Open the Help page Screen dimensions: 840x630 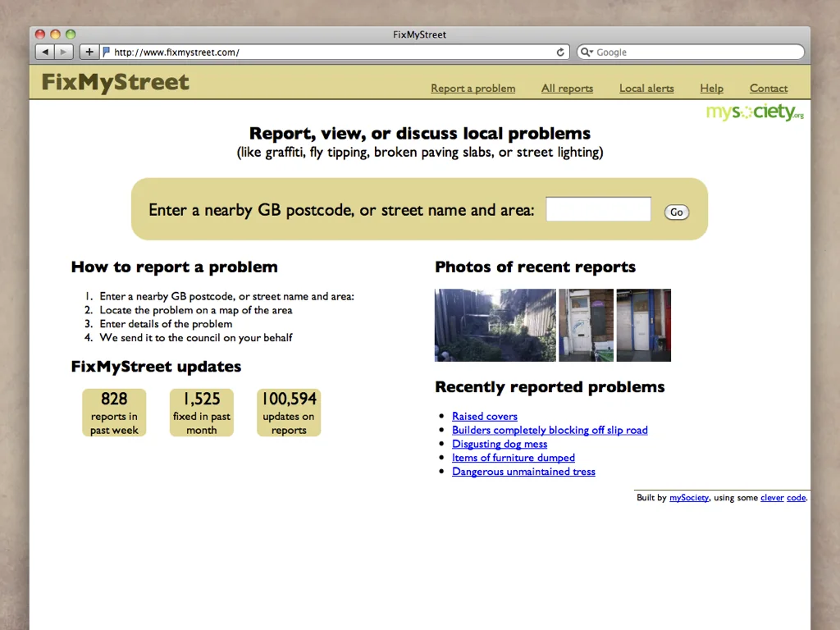[x=711, y=89]
